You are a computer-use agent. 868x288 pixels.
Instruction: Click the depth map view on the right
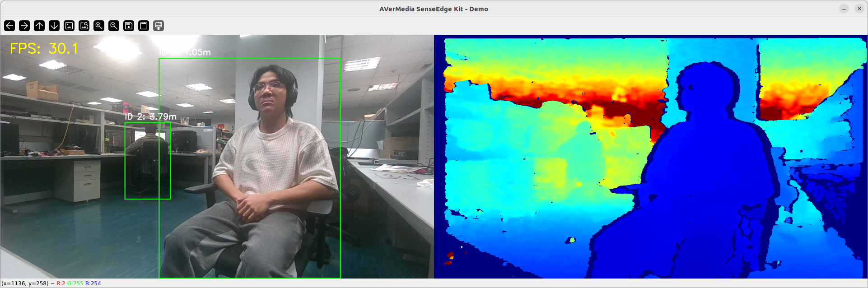[651, 157]
